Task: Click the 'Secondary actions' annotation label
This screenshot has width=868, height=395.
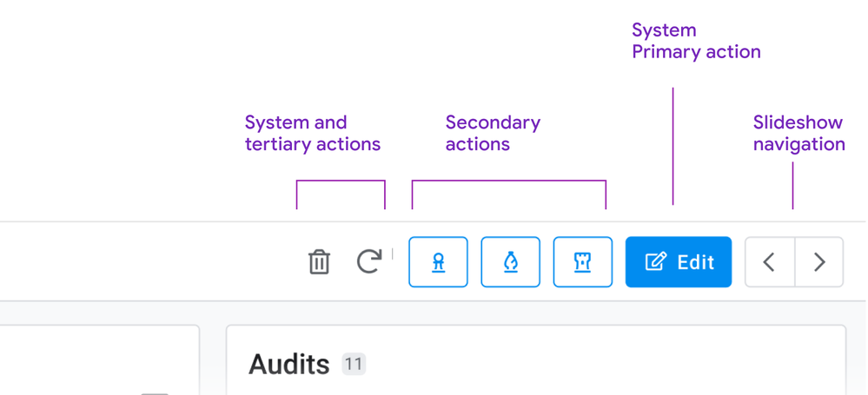Action: pos(493,134)
